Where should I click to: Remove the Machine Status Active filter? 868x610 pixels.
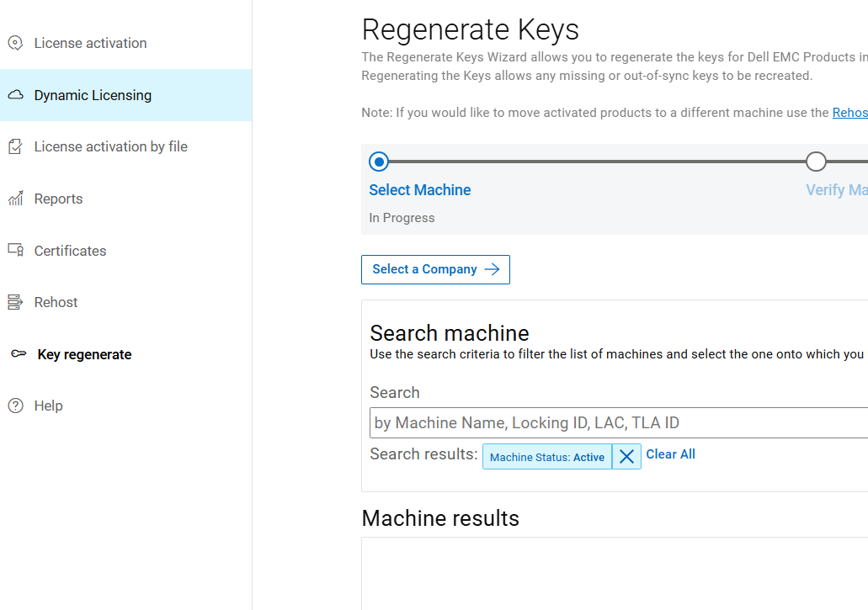(626, 456)
